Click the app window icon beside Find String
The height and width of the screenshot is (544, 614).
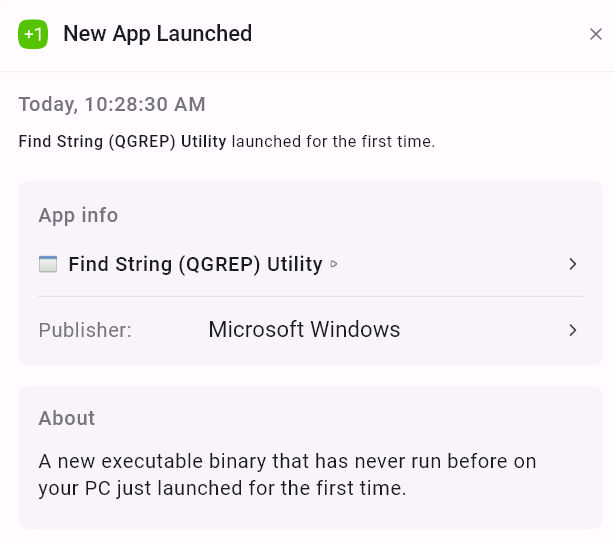tap(48, 264)
